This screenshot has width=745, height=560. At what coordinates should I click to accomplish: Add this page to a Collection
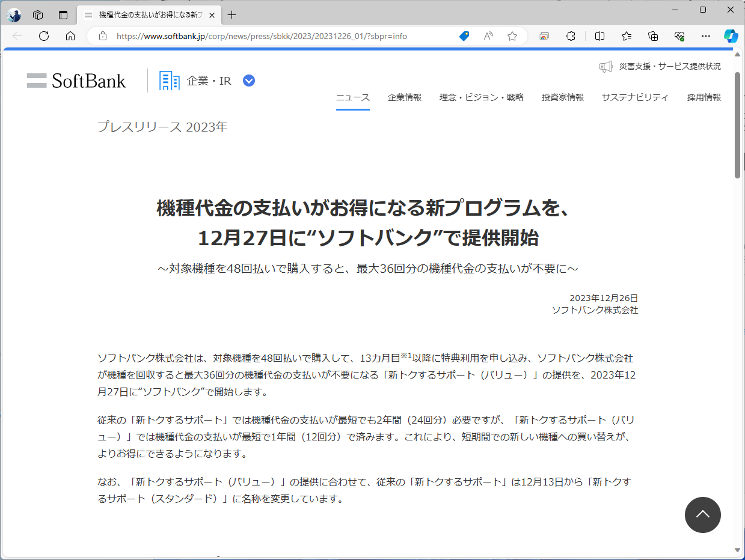pos(653,36)
